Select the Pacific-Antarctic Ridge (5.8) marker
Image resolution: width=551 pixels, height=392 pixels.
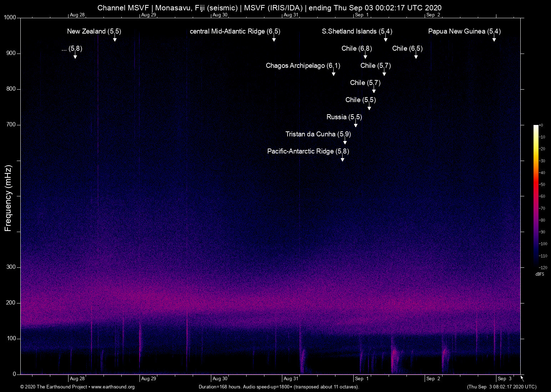point(308,151)
